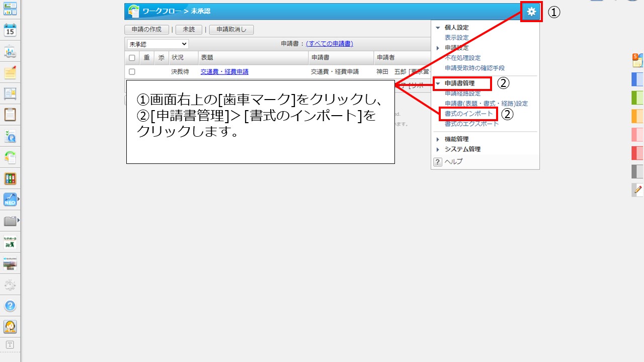Check the 交通費・経費申請 row checkbox

[x=132, y=72]
